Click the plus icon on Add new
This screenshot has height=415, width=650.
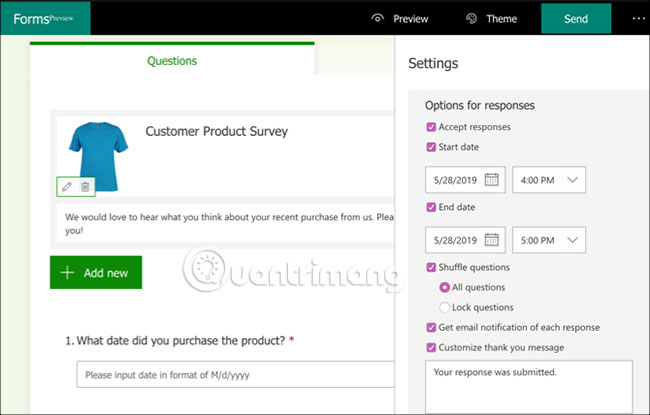[67, 273]
